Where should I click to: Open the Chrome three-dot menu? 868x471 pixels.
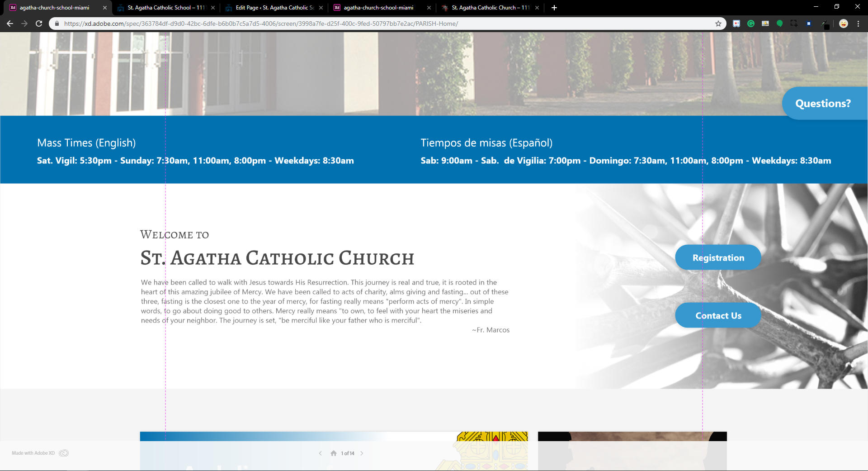pyautogui.click(x=858, y=24)
